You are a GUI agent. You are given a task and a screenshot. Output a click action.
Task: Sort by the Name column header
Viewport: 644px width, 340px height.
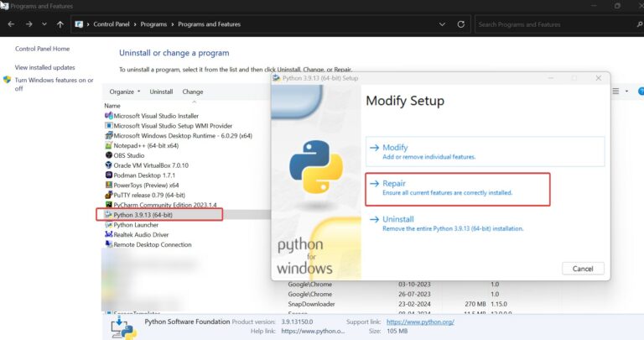point(112,106)
